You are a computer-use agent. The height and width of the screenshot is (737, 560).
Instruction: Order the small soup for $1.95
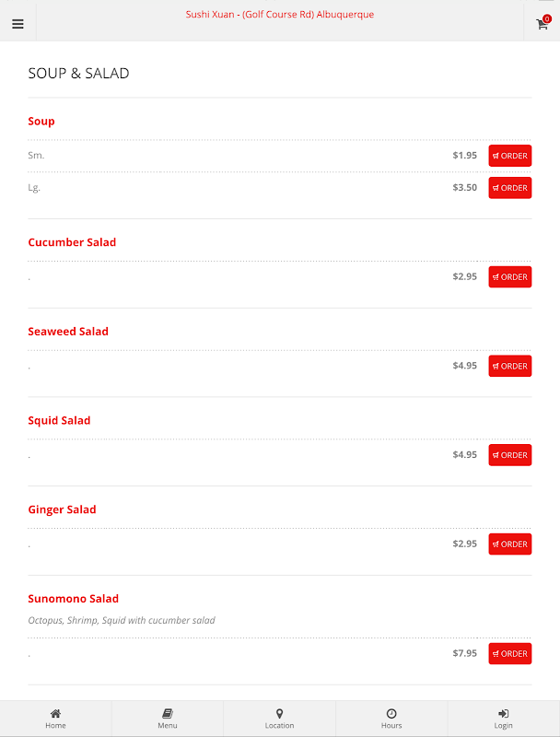point(509,156)
